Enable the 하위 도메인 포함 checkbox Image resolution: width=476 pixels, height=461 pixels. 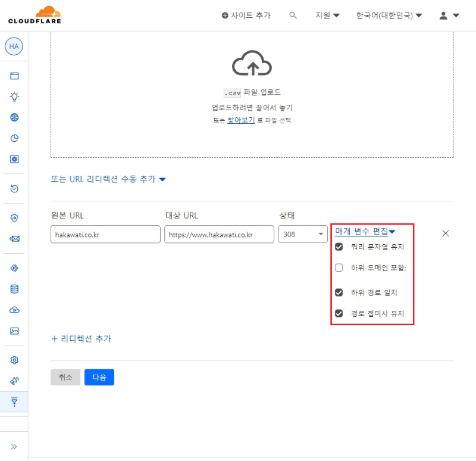pyautogui.click(x=339, y=267)
